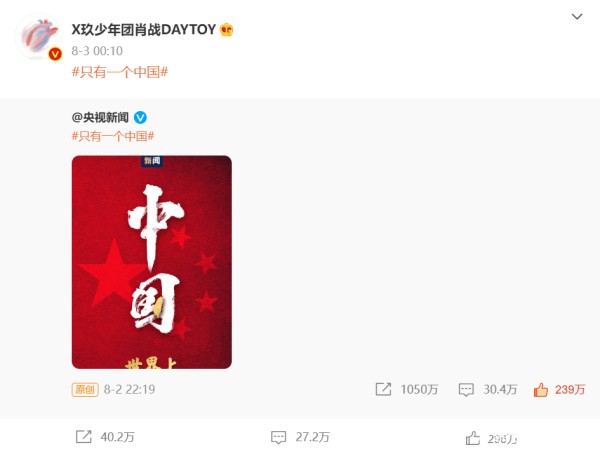Click the 原创 original tag
Image resolution: width=600 pixels, height=452 pixels.
click(x=85, y=390)
